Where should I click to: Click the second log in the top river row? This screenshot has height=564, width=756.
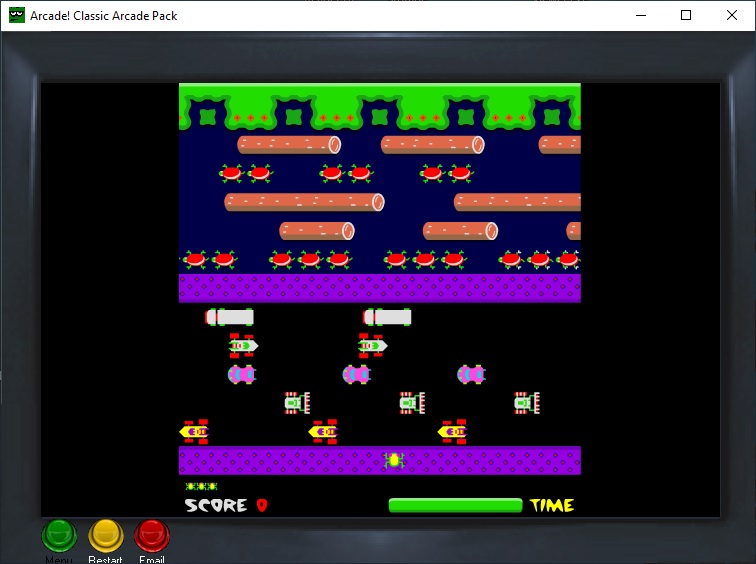coord(432,145)
